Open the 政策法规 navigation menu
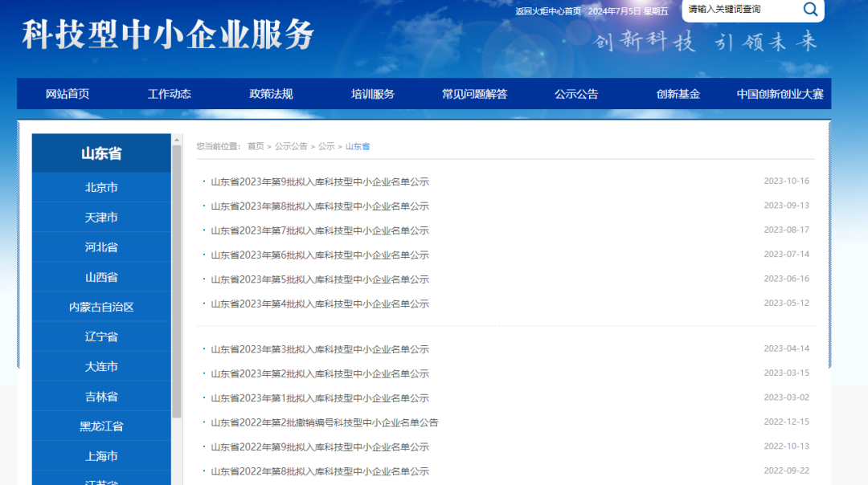868x485 pixels. 271,94
